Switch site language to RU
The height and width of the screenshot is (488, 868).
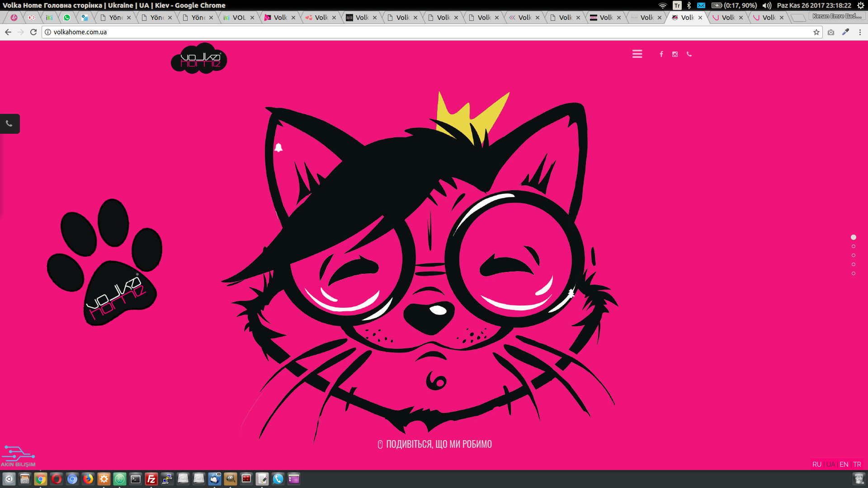point(816,465)
